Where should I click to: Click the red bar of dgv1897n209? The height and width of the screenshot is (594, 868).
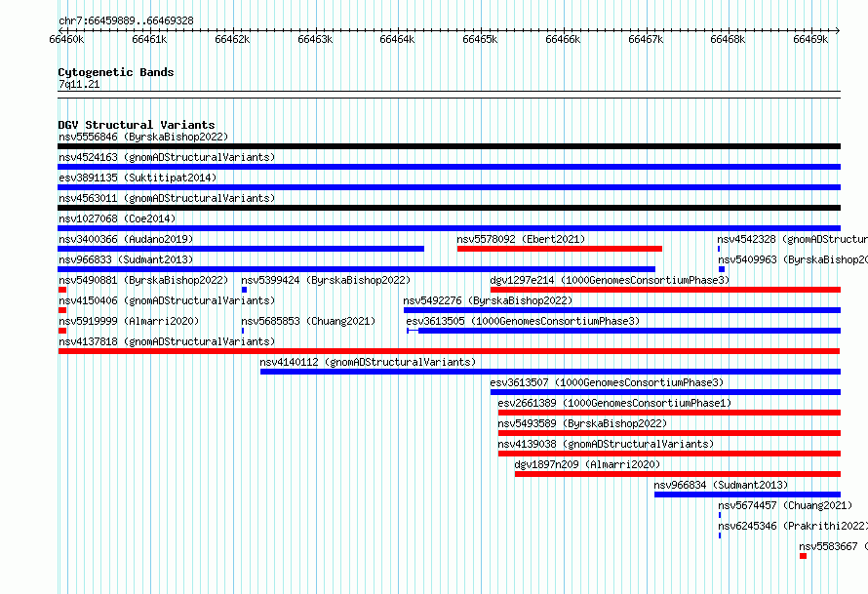pyautogui.click(x=678, y=474)
